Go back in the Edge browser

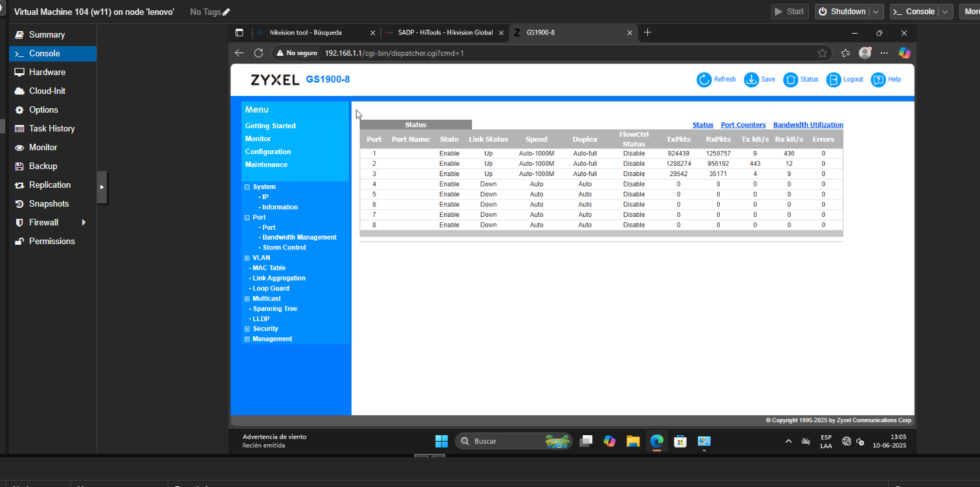(x=239, y=53)
